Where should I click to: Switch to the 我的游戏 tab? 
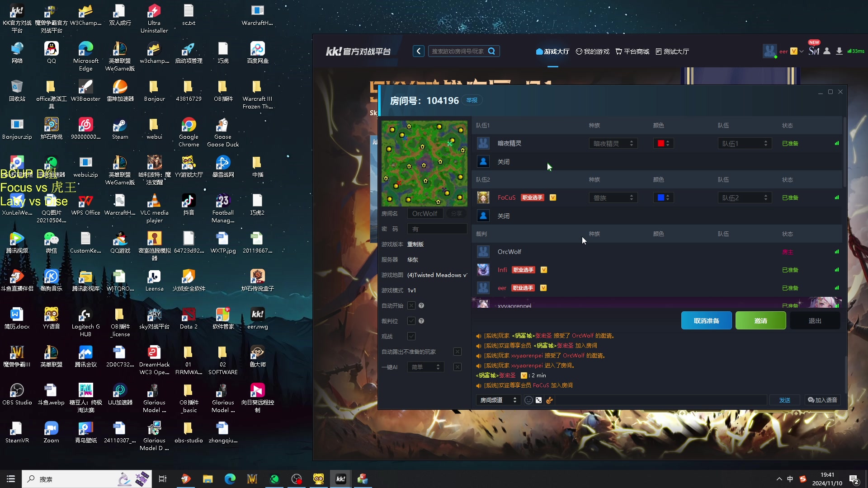pos(593,52)
